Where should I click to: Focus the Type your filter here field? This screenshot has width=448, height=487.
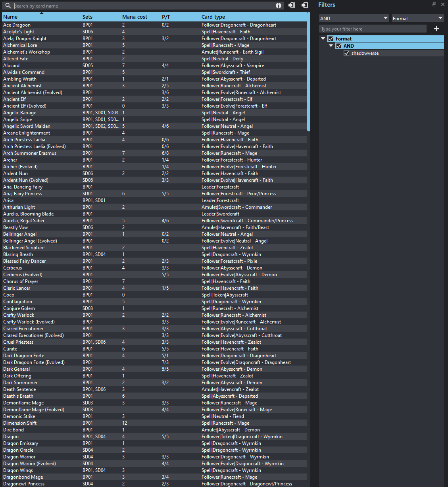tap(373, 29)
